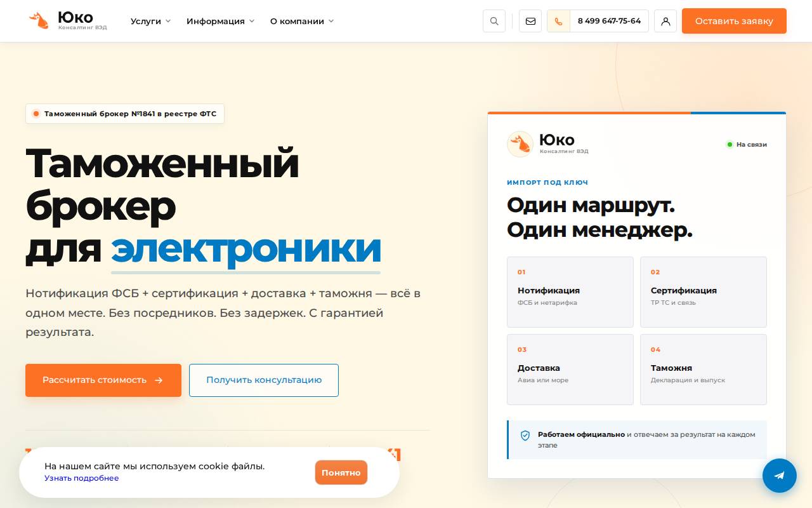Image resolution: width=812 pixels, height=508 pixels.
Task: Click the green На связи status dot
Action: pos(730,145)
